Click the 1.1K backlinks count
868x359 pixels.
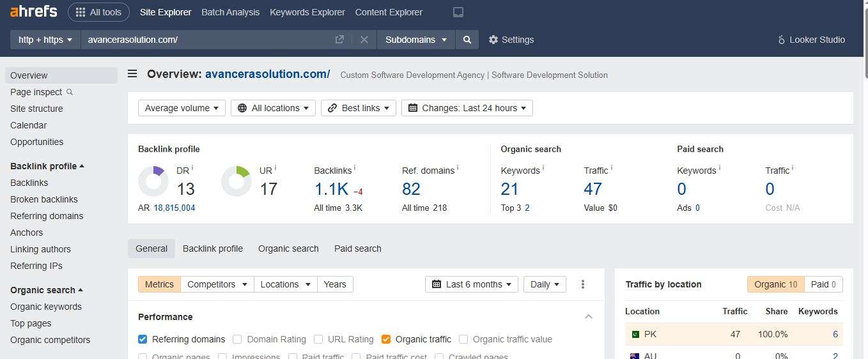pos(331,189)
